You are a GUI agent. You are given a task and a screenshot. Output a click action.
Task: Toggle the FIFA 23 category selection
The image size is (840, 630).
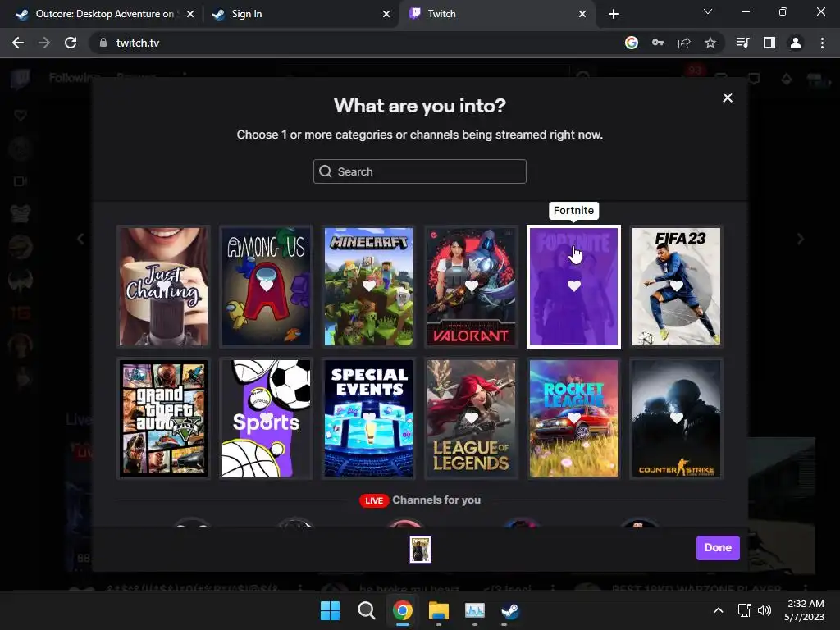click(x=676, y=286)
